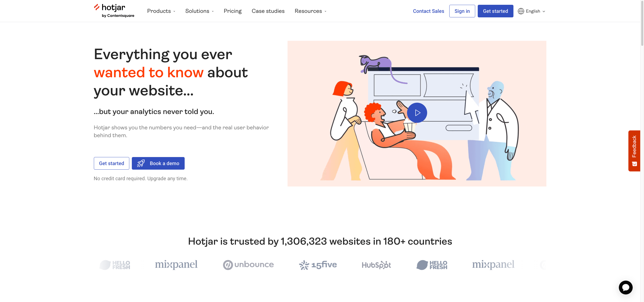Go to the Pricing page
The height and width of the screenshot is (302, 644).
(233, 11)
